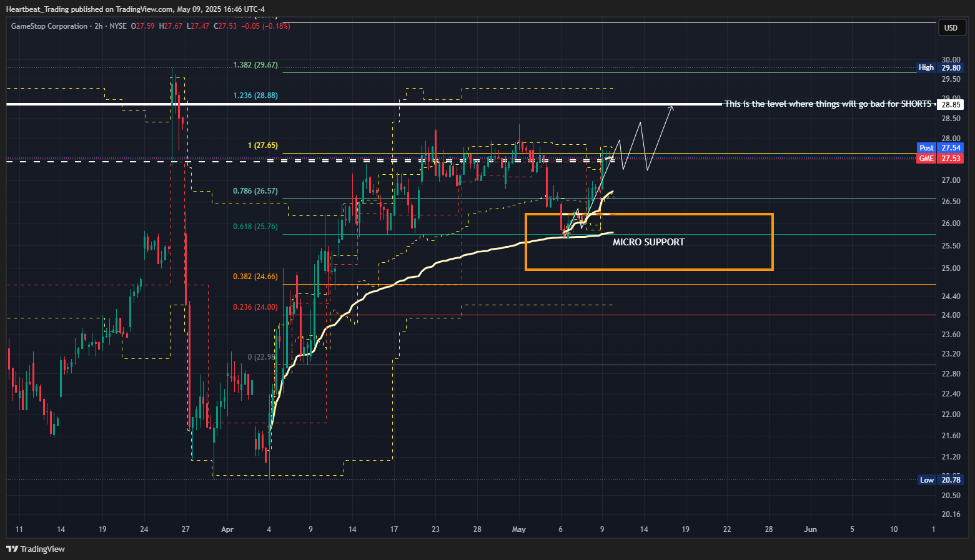Click the 28.85 horizontal line price label
This screenshot has height=560, width=975.
tap(951, 104)
